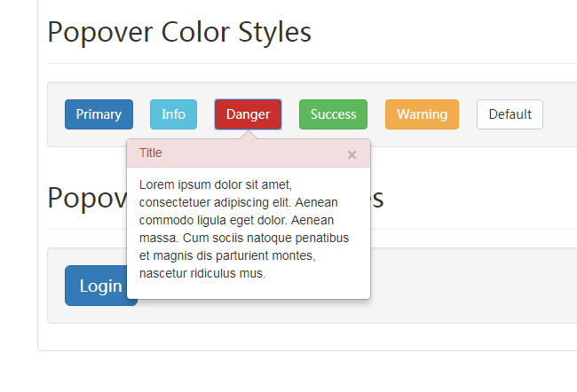Select the orange Warning button
577x392 pixels.
422,114
